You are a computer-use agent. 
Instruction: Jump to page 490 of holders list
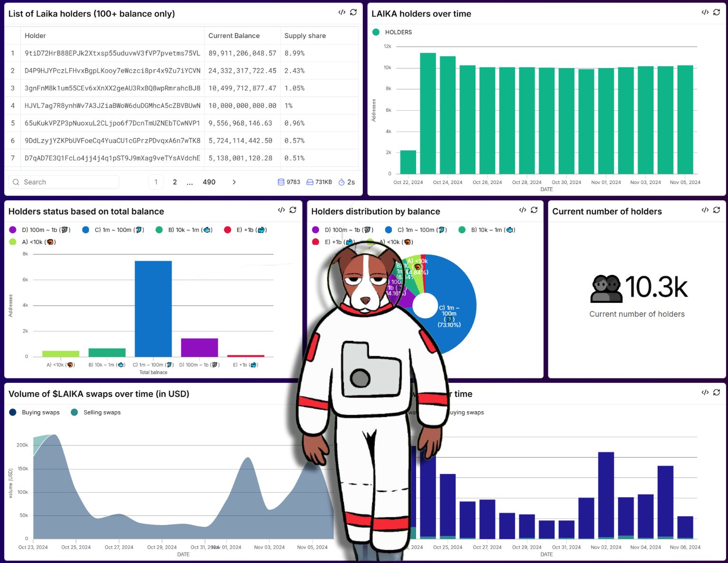click(x=209, y=182)
